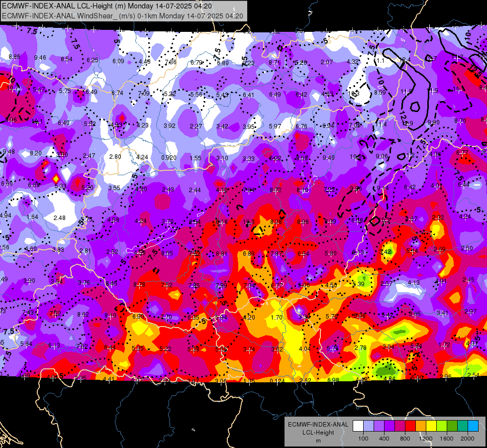Click the 800 legend tick label
Image resolution: width=487 pixels, height=448 pixels.
click(405, 439)
